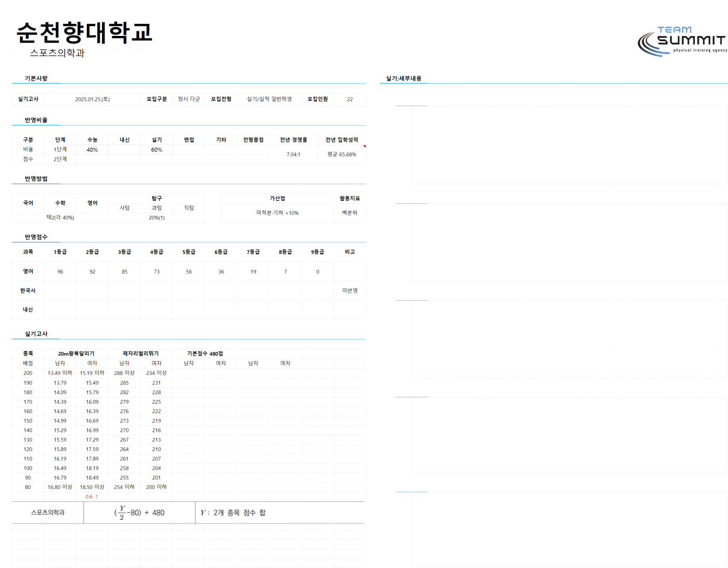Click the 탐구 header cell

tap(157, 199)
